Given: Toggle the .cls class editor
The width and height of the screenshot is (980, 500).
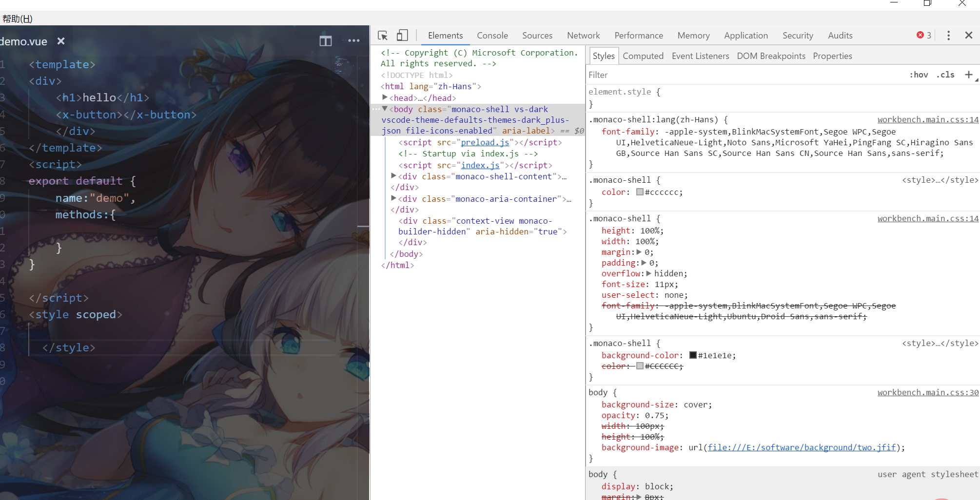Looking at the screenshot, I should click(946, 75).
